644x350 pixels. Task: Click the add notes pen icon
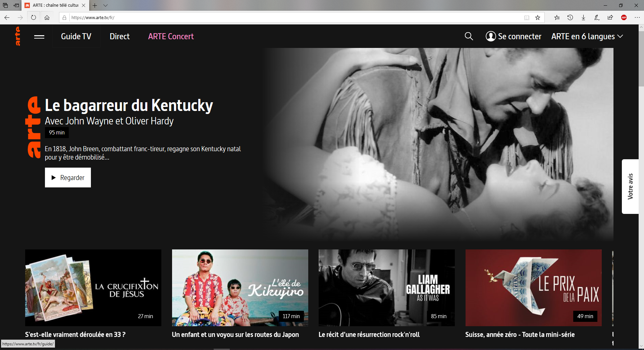point(597,17)
